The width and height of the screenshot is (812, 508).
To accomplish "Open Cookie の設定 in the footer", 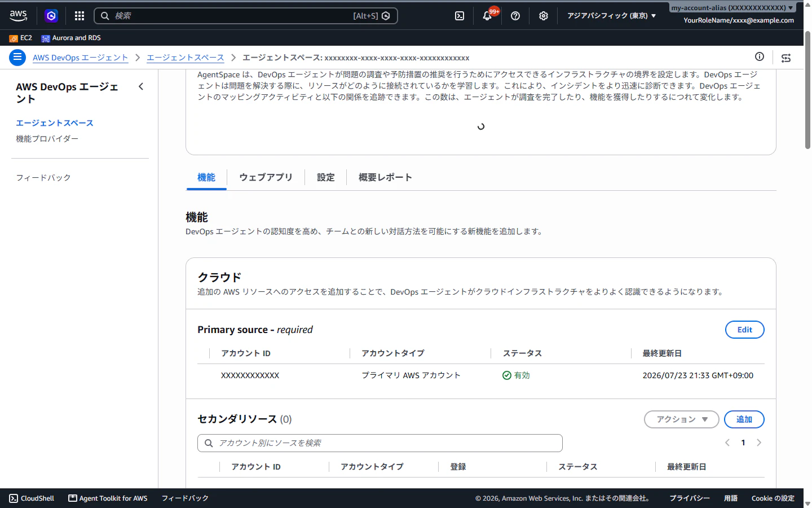I will pyautogui.click(x=773, y=498).
